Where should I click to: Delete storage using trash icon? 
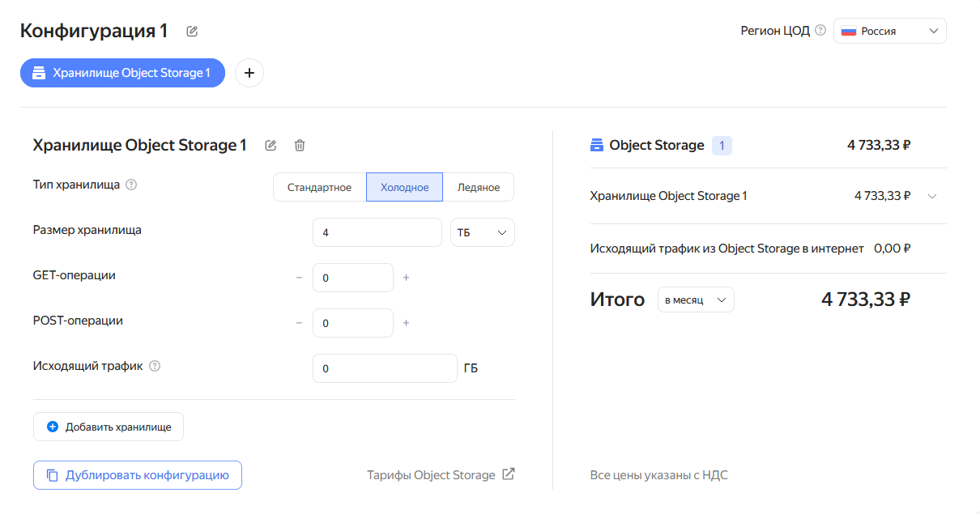(x=300, y=146)
